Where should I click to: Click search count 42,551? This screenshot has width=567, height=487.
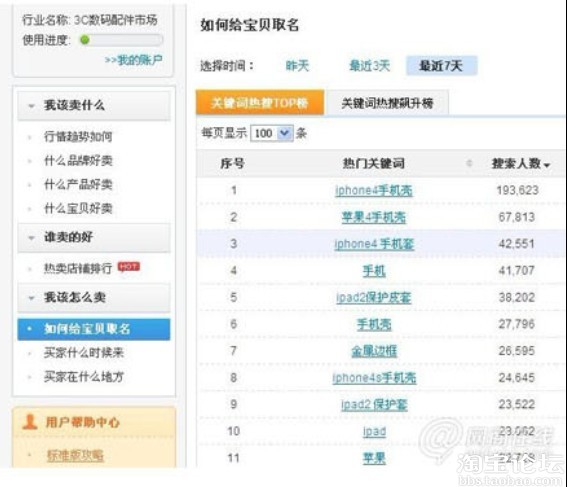(x=516, y=244)
